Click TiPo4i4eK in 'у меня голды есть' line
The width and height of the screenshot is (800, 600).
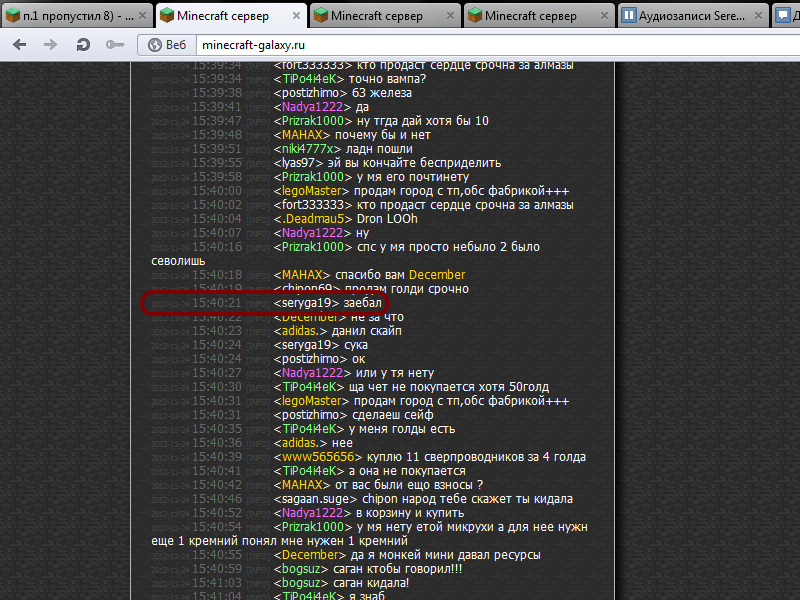pos(309,429)
